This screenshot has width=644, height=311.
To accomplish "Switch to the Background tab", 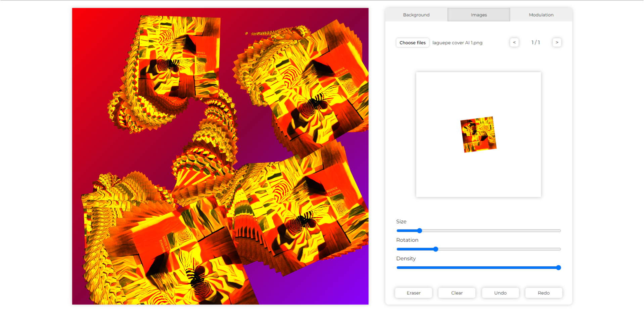I will [x=416, y=15].
